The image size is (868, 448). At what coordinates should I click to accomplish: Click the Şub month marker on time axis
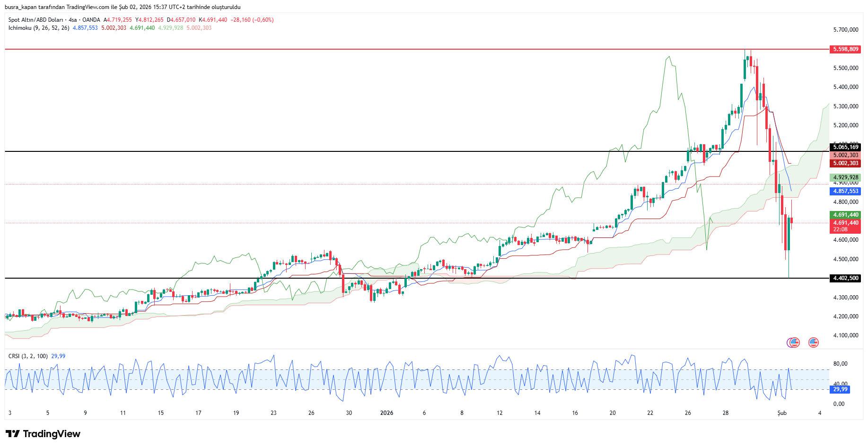coord(782,413)
